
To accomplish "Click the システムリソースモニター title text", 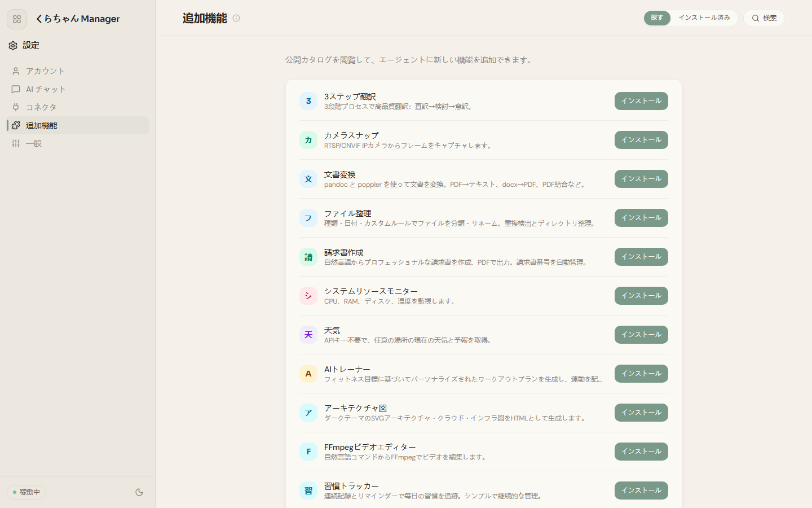I will click(x=371, y=291).
